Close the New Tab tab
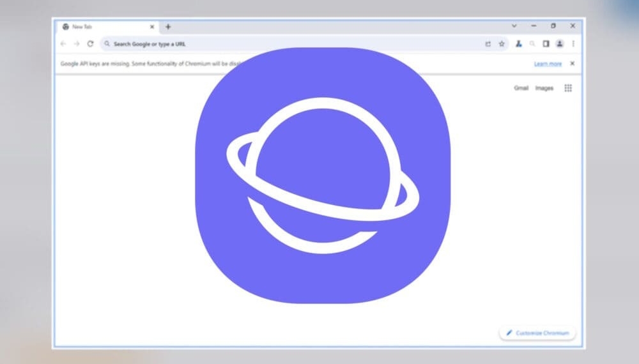Screen dimensions: 639x364 pyautogui.click(x=152, y=27)
